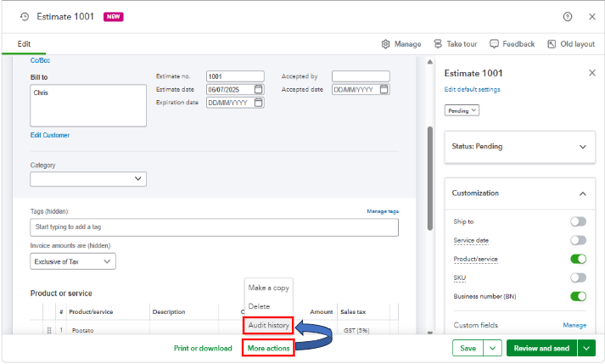The width and height of the screenshot is (605, 364).
Task: Expand the Status: Pending section
Action: click(520, 147)
